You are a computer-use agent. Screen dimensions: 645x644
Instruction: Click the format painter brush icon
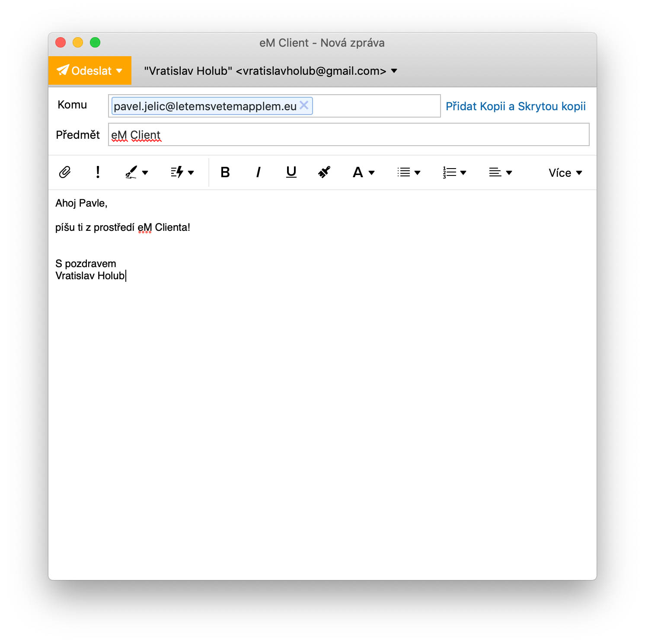324,172
